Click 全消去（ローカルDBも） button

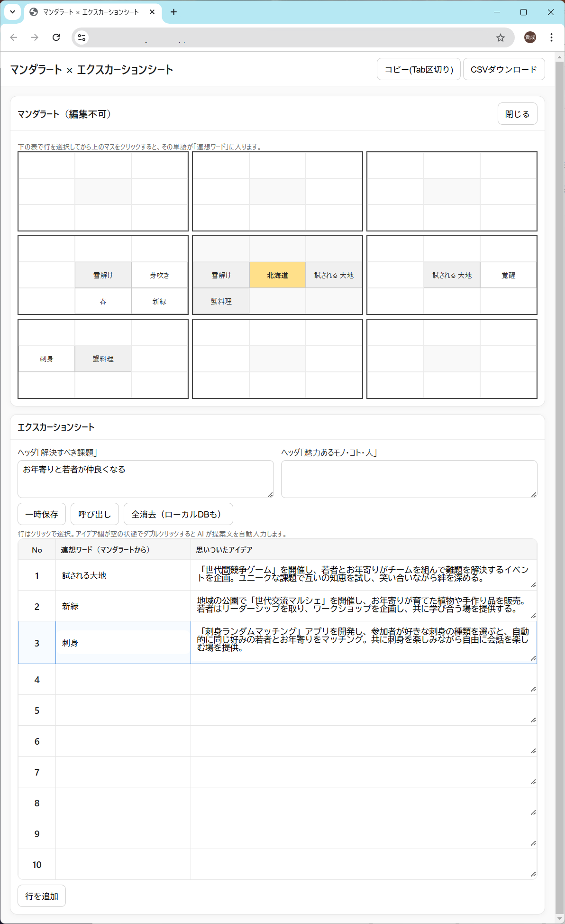click(x=178, y=514)
